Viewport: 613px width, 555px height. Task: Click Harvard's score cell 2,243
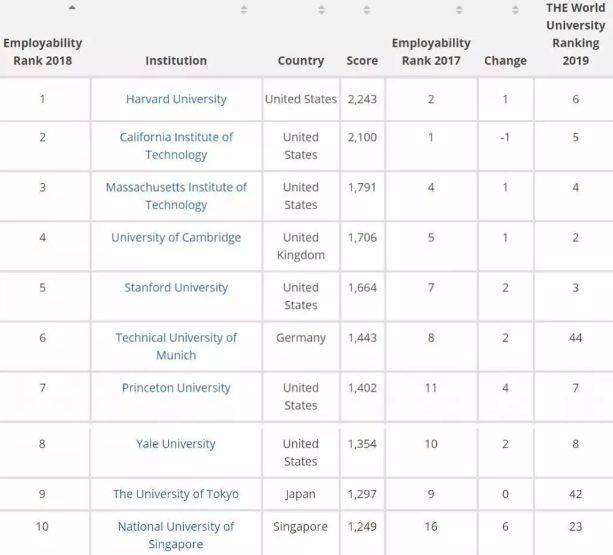pos(362,99)
